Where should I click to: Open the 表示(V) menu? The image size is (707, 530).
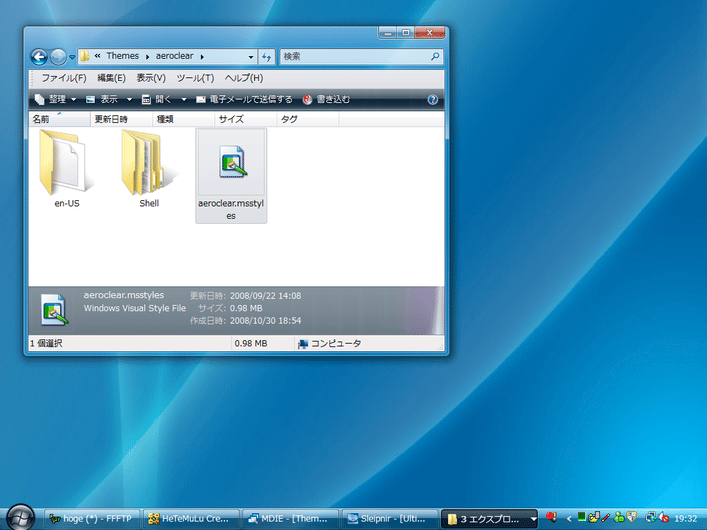coord(151,78)
